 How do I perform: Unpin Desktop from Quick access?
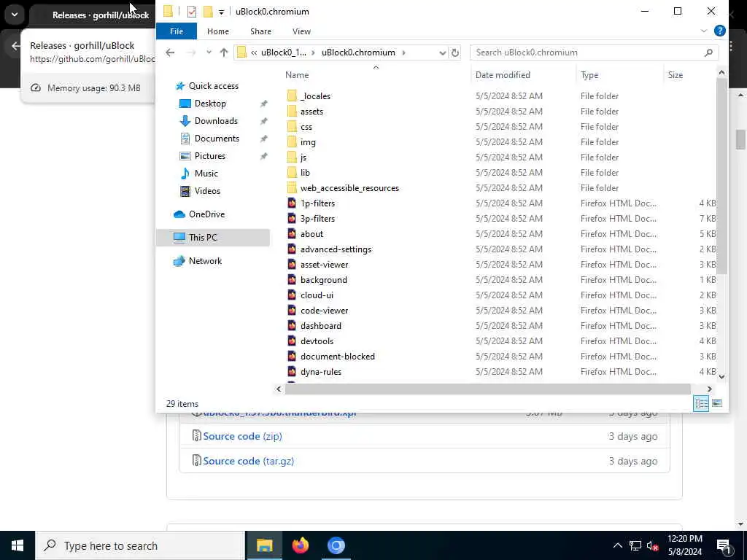(x=263, y=104)
